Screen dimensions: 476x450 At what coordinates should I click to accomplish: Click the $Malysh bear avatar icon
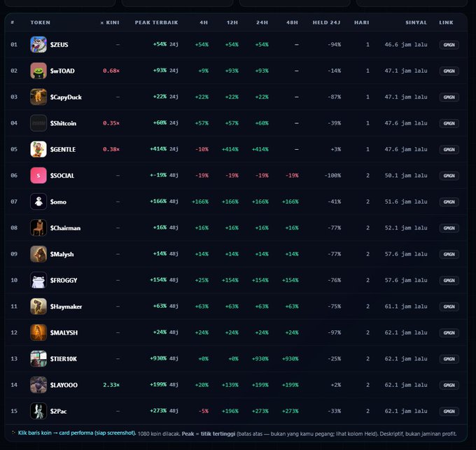38,254
